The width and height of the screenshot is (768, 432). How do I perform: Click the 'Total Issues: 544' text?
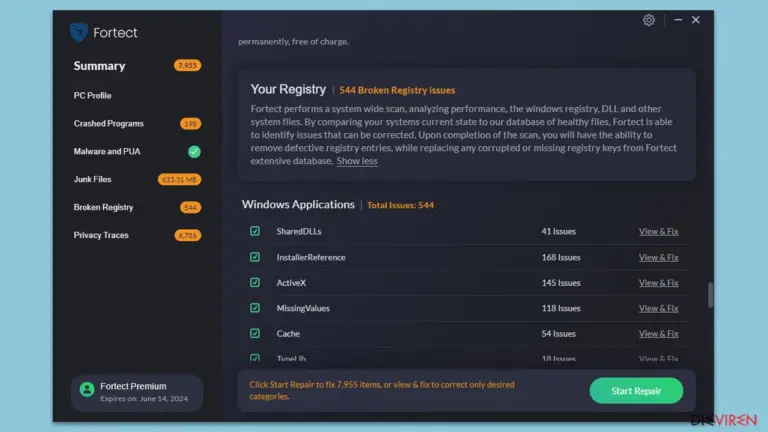point(400,205)
